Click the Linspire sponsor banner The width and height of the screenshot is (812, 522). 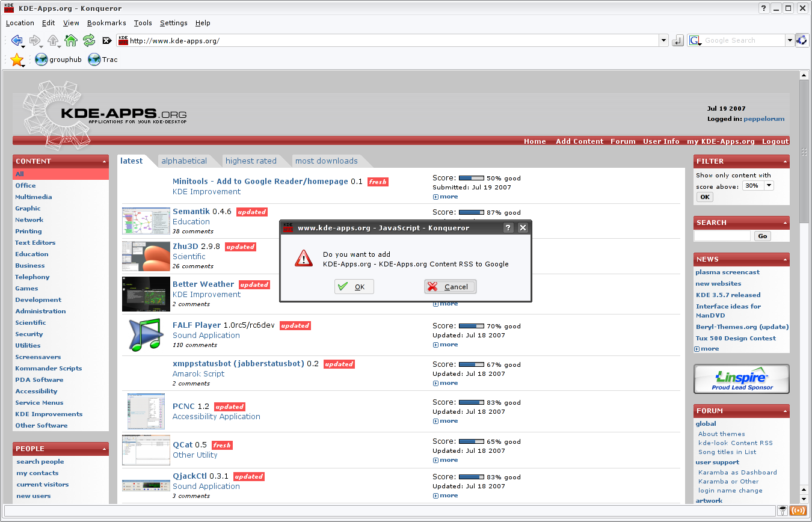tap(741, 378)
